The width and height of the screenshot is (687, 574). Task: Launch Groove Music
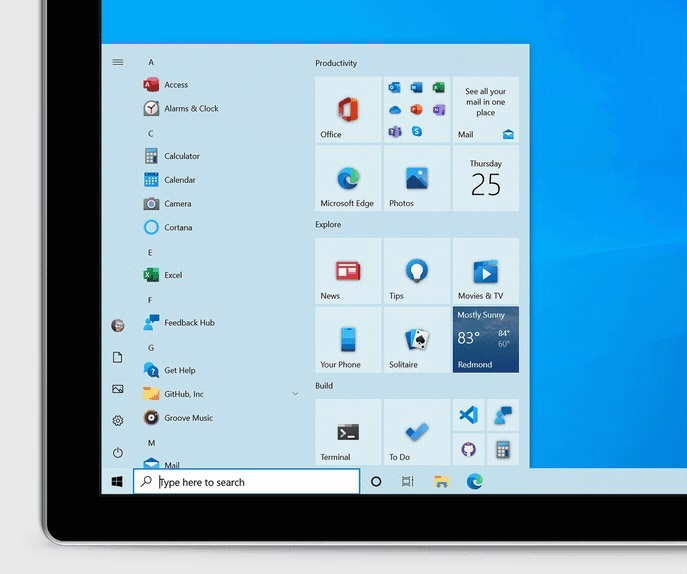click(178, 418)
